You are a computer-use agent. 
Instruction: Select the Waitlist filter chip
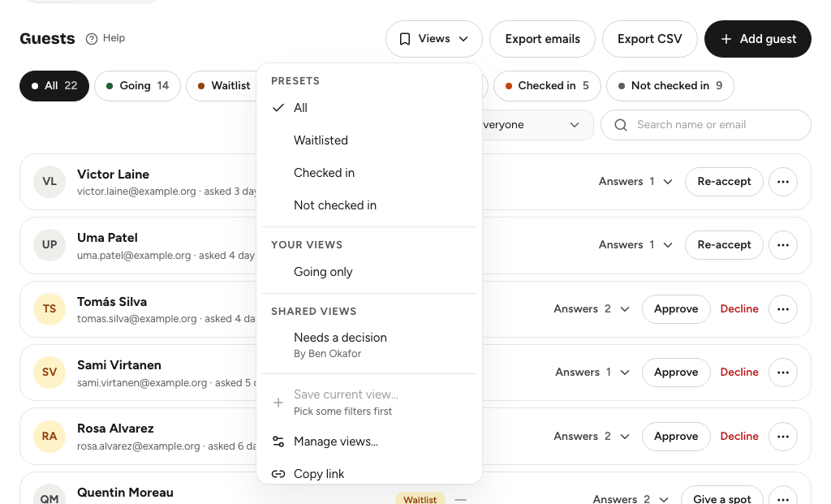point(222,86)
